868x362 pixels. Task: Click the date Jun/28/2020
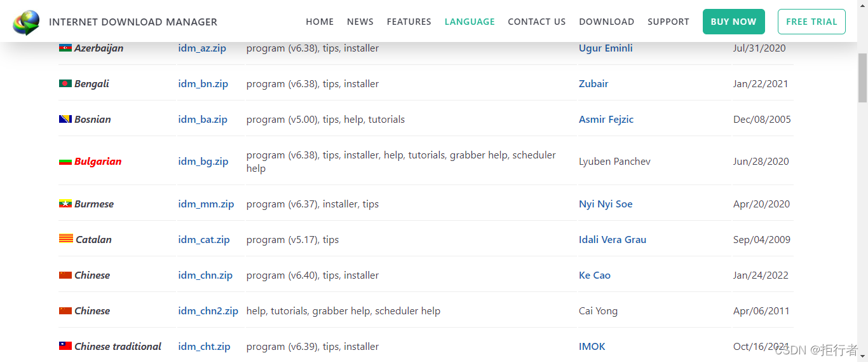pos(761,162)
